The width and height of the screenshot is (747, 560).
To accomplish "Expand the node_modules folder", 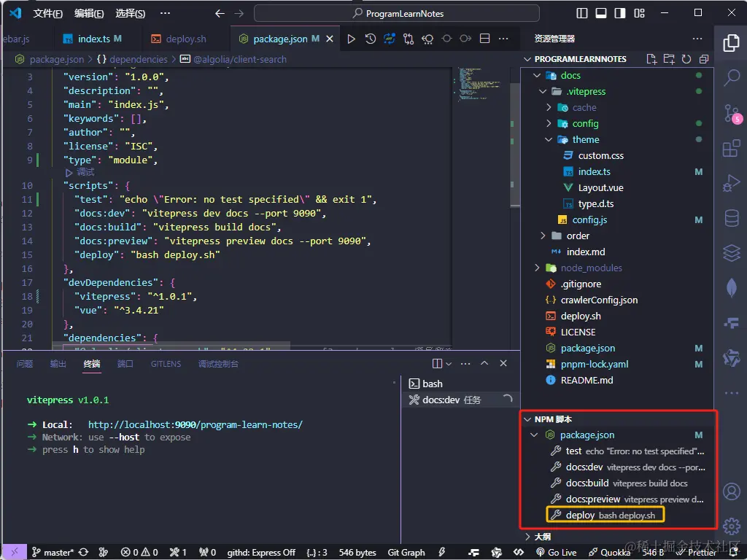I will point(537,268).
